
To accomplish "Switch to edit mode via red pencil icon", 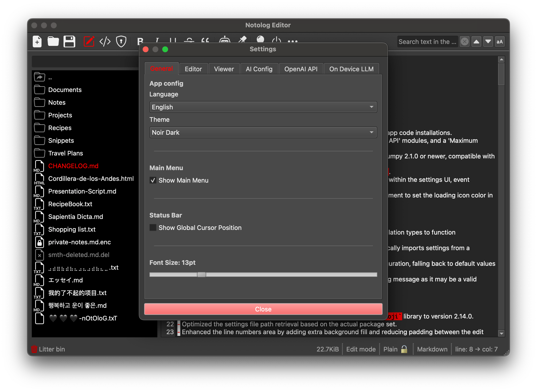I will click(89, 41).
